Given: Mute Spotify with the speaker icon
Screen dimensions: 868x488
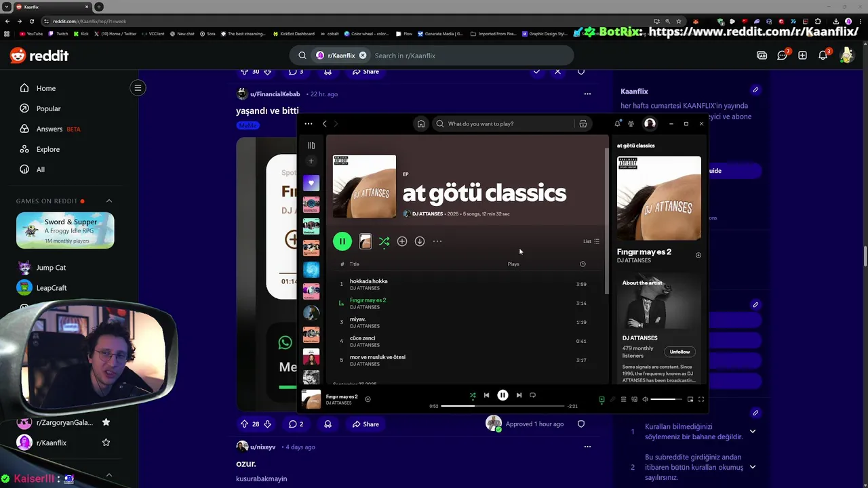Looking at the screenshot, I should (645, 400).
